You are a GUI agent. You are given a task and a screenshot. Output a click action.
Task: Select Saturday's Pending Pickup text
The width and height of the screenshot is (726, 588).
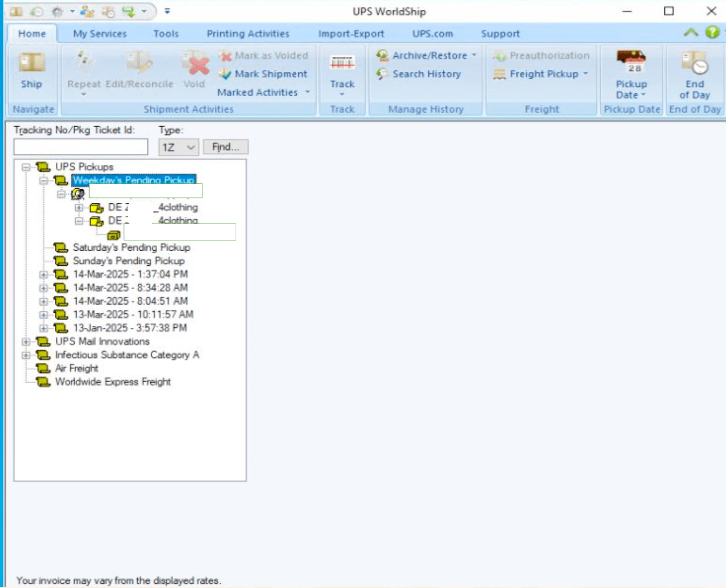coord(131,248)
